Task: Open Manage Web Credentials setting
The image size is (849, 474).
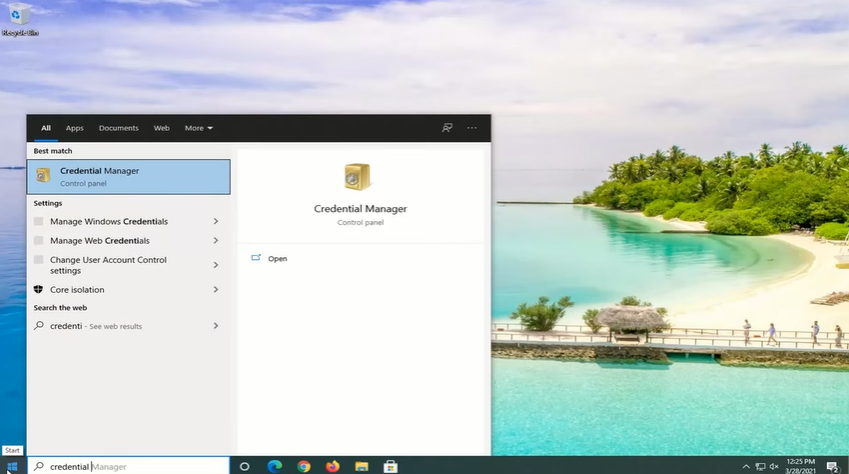Action: (x=128, y=240)
